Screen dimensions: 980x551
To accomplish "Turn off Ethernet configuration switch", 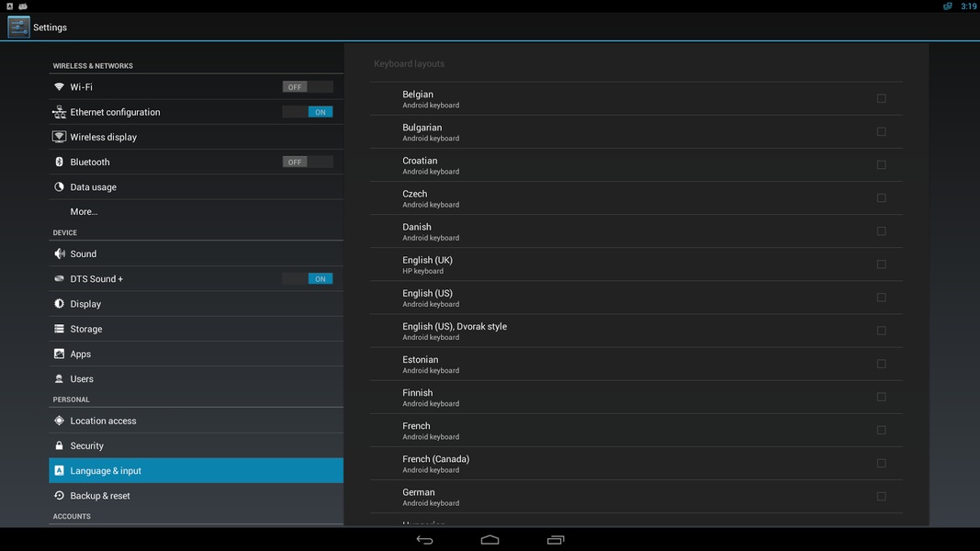I will point(307,112).
